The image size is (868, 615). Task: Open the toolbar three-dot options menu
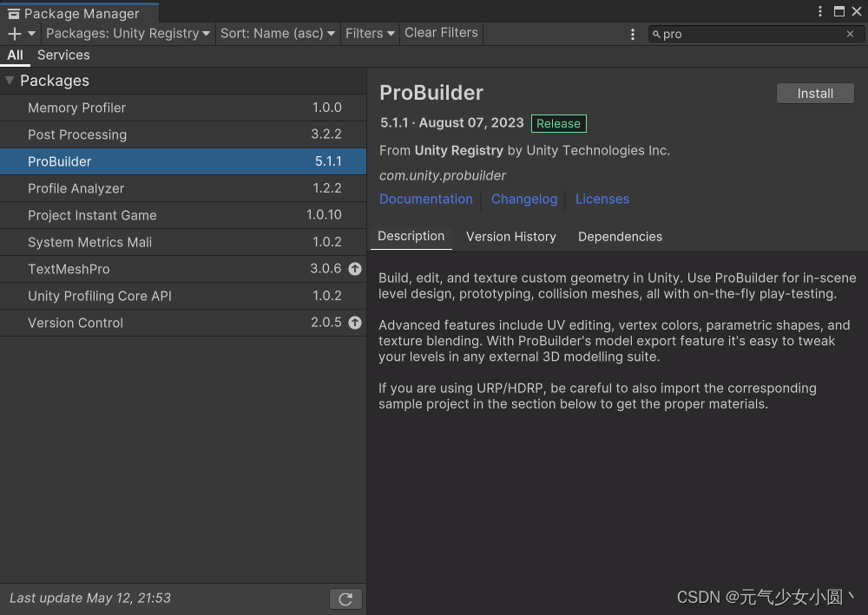click(633, 35)
